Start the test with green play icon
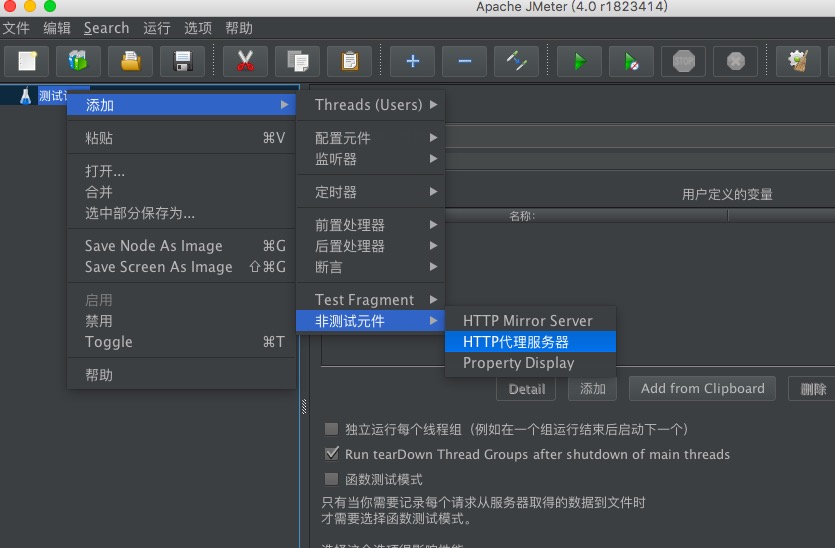Image resolution: width=835 pixels, height=548 pixels. click(579, 61)
